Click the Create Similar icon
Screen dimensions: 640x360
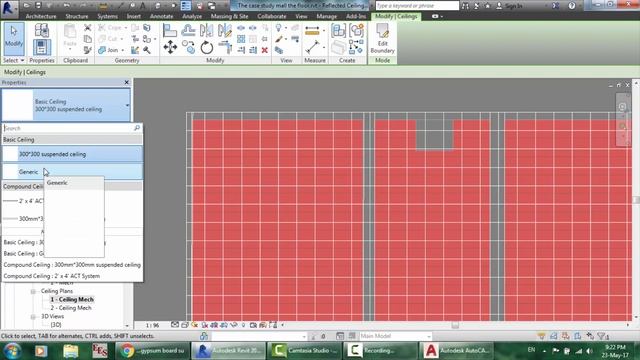[356, 47]
